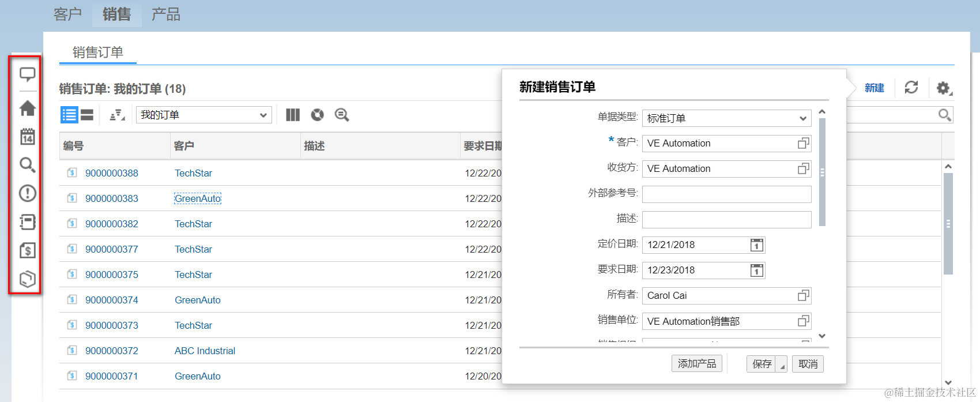Click the 描述 input field in dialog
The width and height of the screenshot is (980, 402).
click(726, 220)
